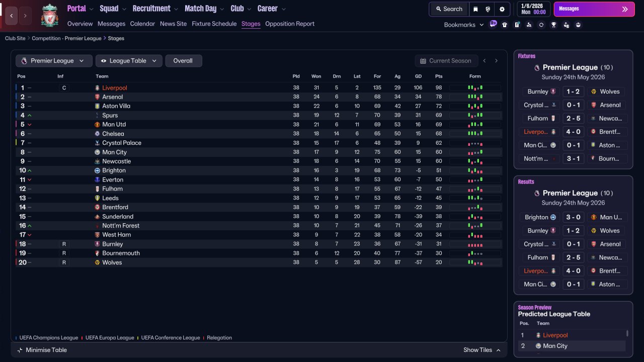This screenshot has width=644, height=362.
Task: Click the Season Preview heading
Action: pyautogui.click(x=535, y=307)
